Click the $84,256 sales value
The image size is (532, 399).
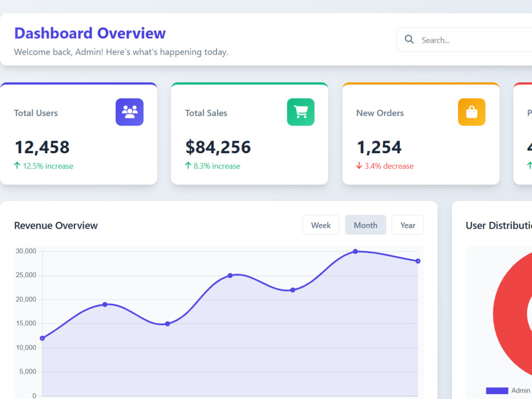(218, 147)
